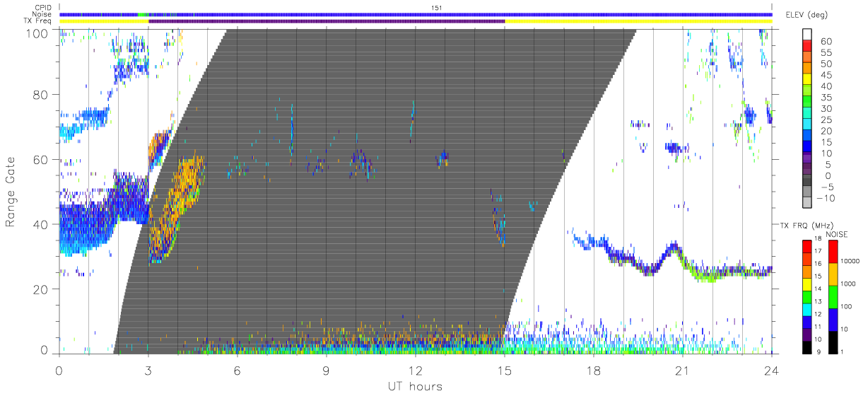Pick the white top segment of elevation bar
Viewport: 868px width, 401px height.
[x=809, y=33]
